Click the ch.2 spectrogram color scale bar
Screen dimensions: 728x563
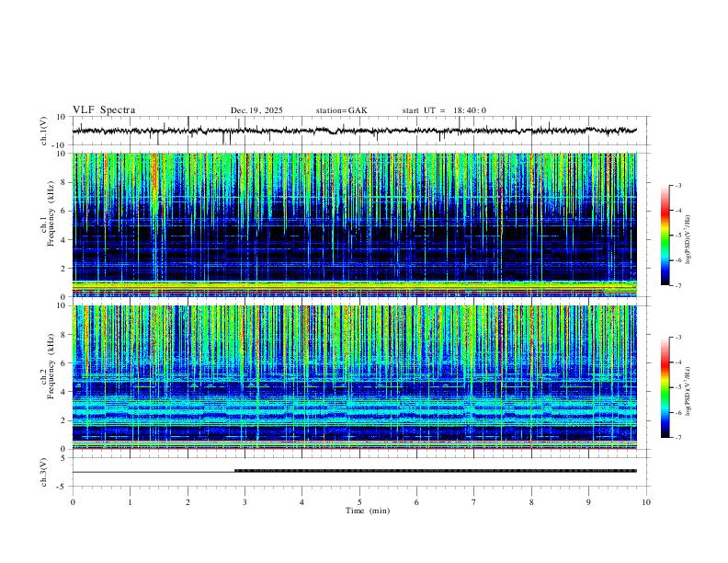click(x=665, y=387)
